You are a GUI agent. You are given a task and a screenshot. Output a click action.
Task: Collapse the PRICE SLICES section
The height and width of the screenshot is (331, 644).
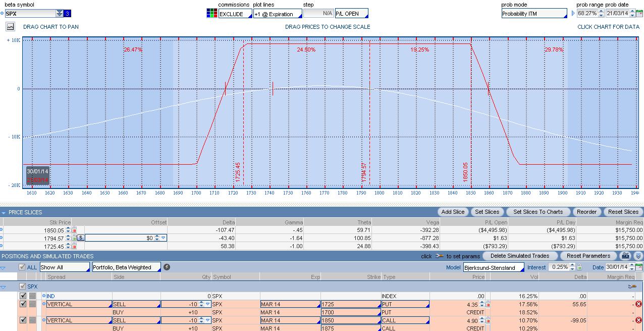(4, 212)
